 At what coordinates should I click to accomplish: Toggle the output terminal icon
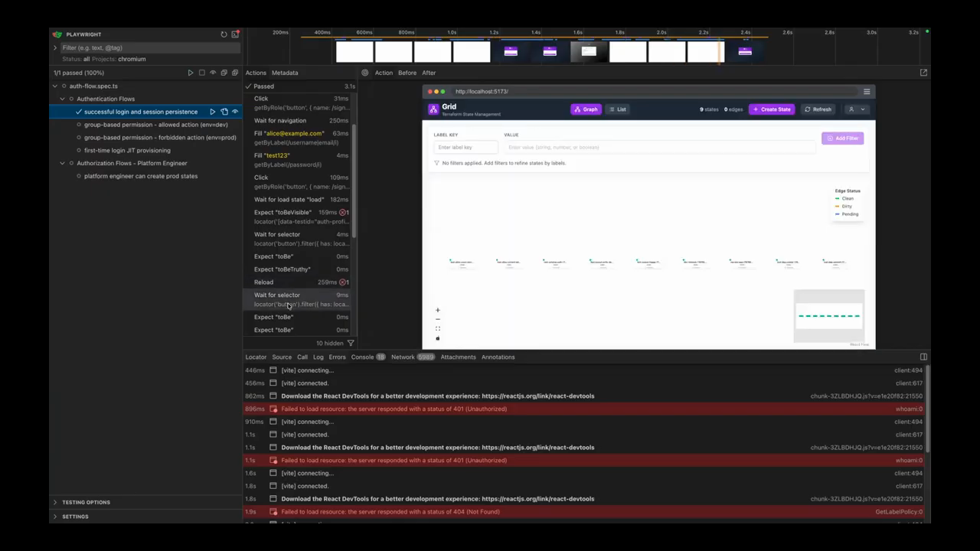[235, 34]
